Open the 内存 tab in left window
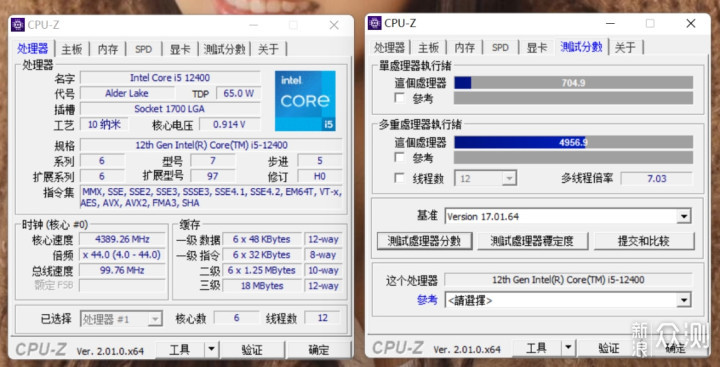 108,49
